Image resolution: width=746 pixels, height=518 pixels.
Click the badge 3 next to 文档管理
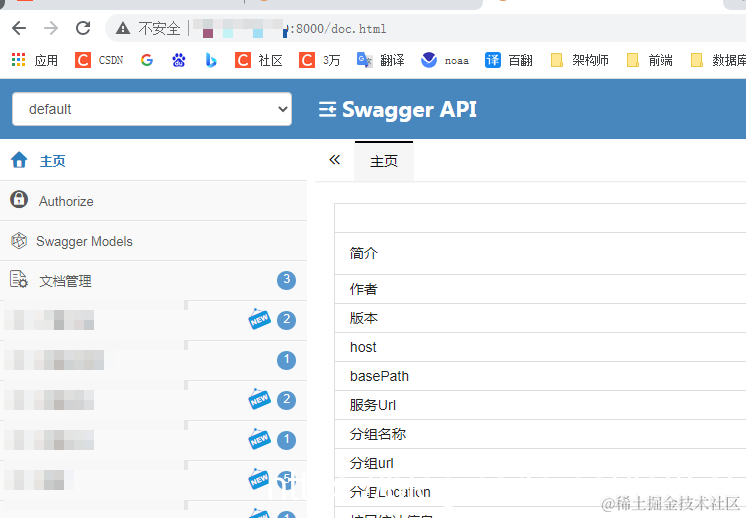(286, 280)
